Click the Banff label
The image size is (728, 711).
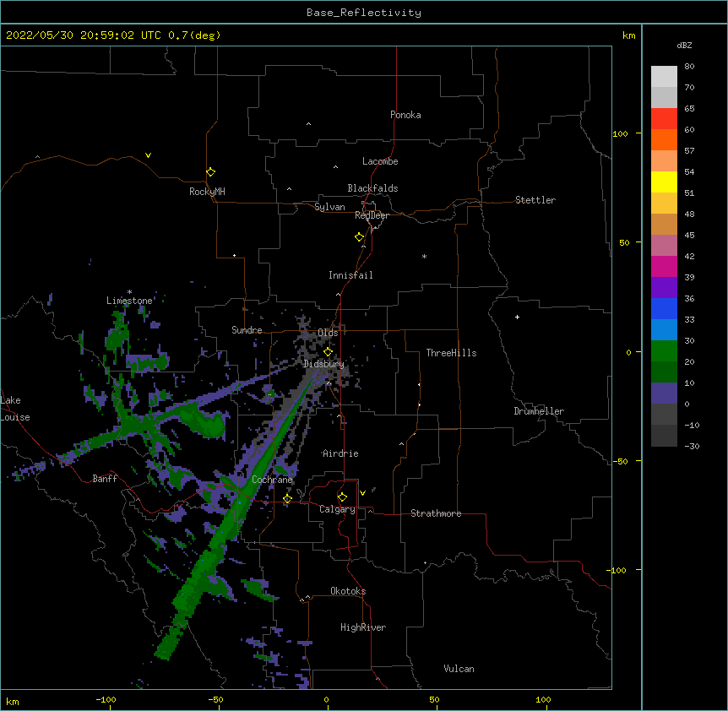click(105, 479)
